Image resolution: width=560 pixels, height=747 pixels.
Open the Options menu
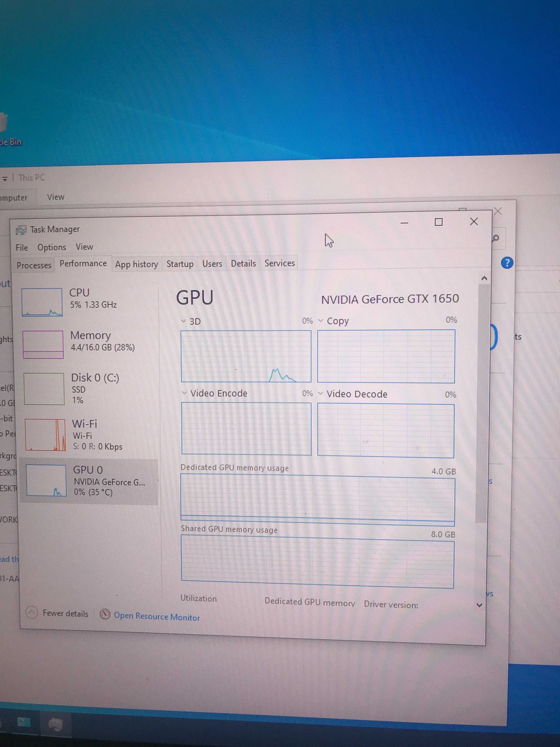click(x=52, y=247)
